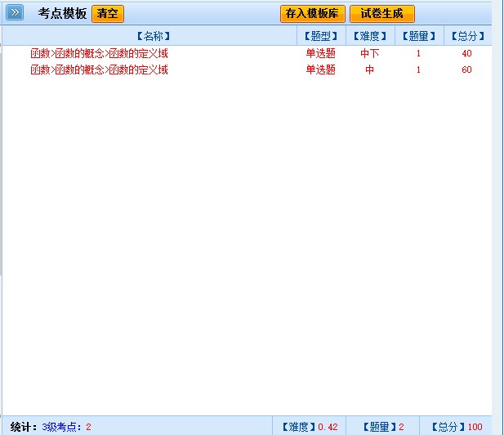Click difficulty value 中 in second row
The height and width of the screenshot is (435, 504).
370,70
